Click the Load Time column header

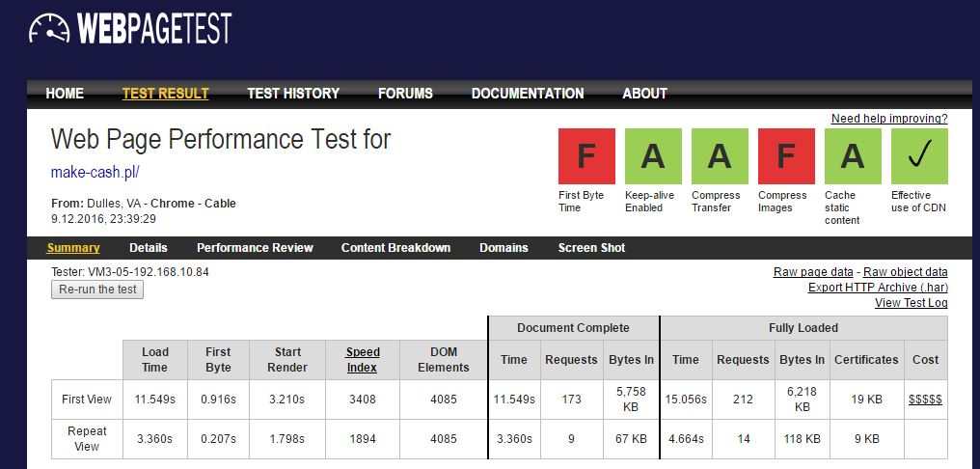[x=155, y=360]
